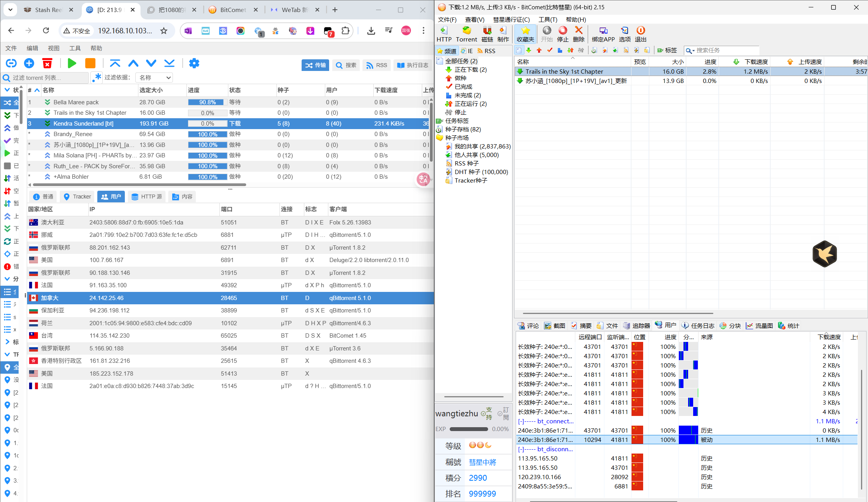Click the red delete torrent trash icon
The image size is (868, 502).
click(x=47, y=64)
